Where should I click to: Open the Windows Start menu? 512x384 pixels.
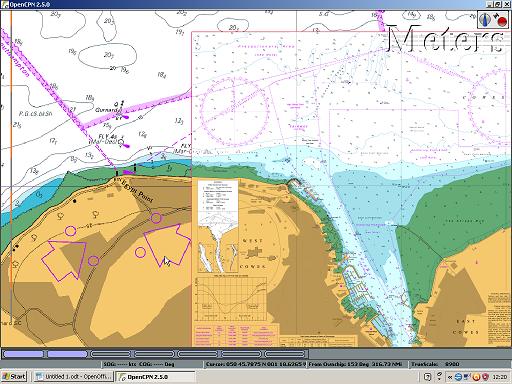point(14,377)
